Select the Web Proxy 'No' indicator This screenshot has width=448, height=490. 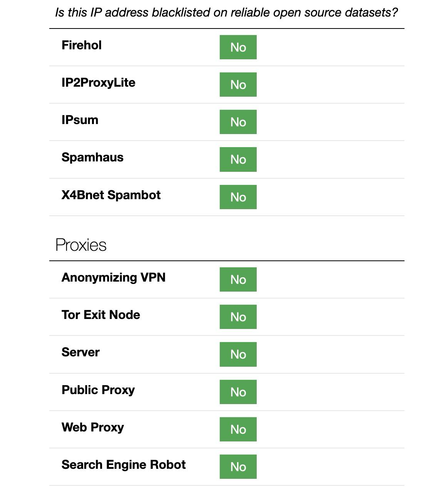(x=238, y=429)
